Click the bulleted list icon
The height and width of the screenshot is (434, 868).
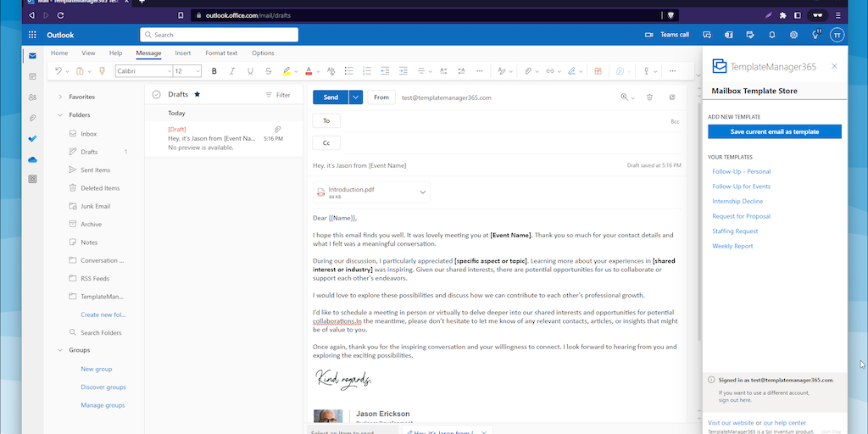click(x=348, y=71)
